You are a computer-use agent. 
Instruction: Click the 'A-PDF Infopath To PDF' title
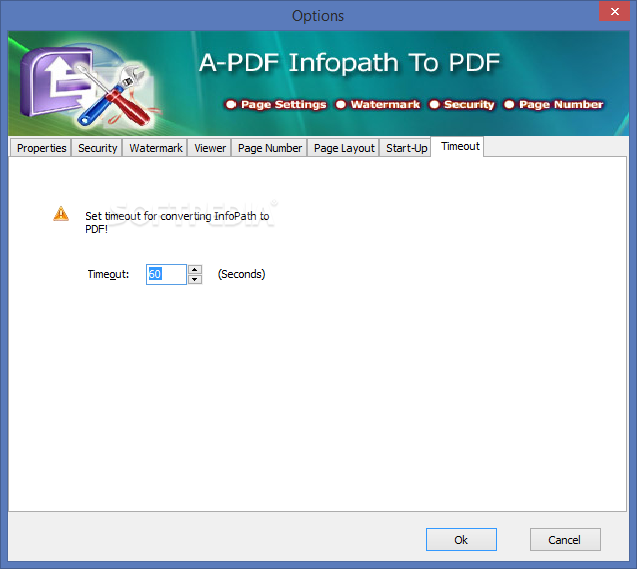click(349, 63)
